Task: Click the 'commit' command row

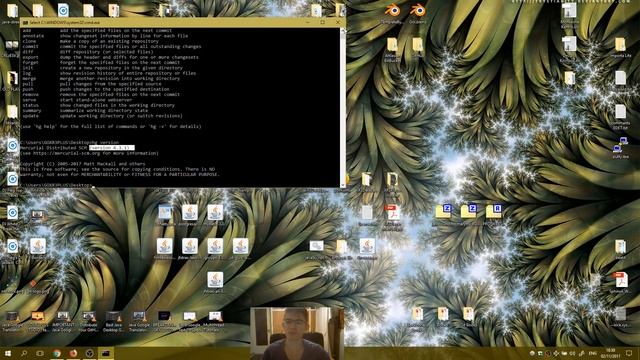Action: pyautogui.click(x=112, y=47)
